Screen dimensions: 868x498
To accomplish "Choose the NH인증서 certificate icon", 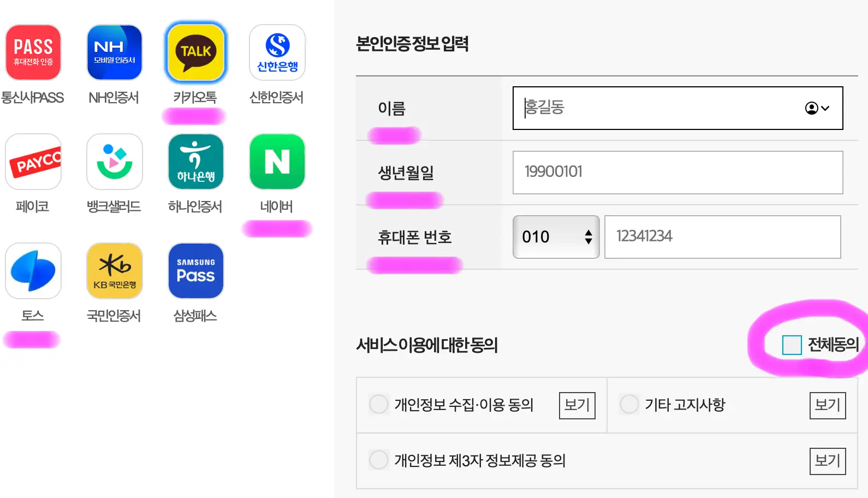I will coord(114,52).
